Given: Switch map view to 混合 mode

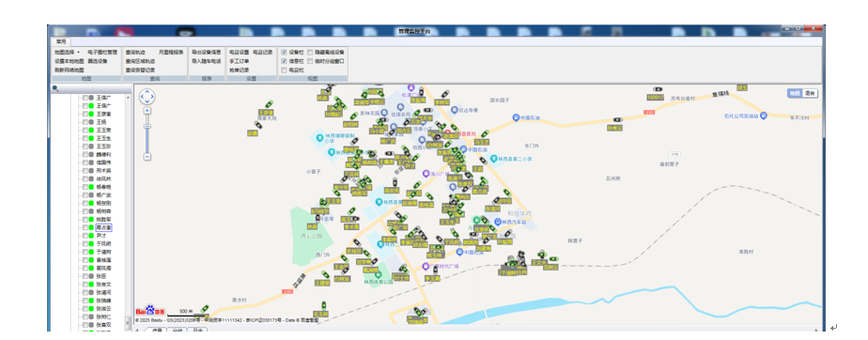Looking at the screenshot, I should tap(811, 94).
